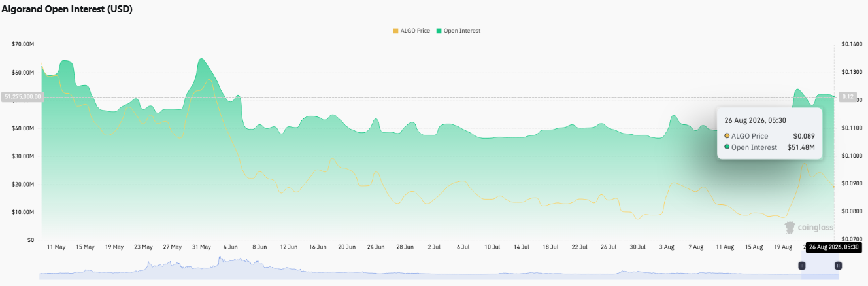Click the 11 Aug date label
Image resolution: width=868 pixels, height=286 pixels.
click(x=725, y=247)
